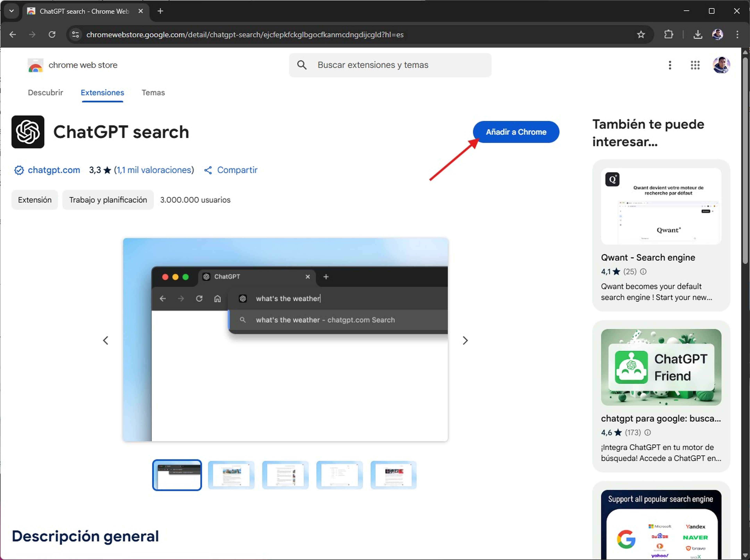This screenshot has width=750, height=560.
Task: Click the address bar URL
Action: (245, 35)
